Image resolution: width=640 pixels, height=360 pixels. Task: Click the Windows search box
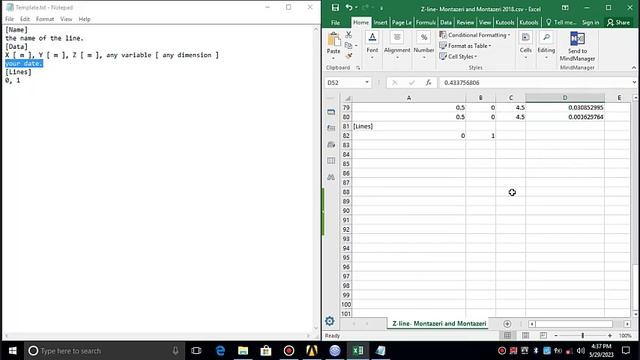(104, 351)
